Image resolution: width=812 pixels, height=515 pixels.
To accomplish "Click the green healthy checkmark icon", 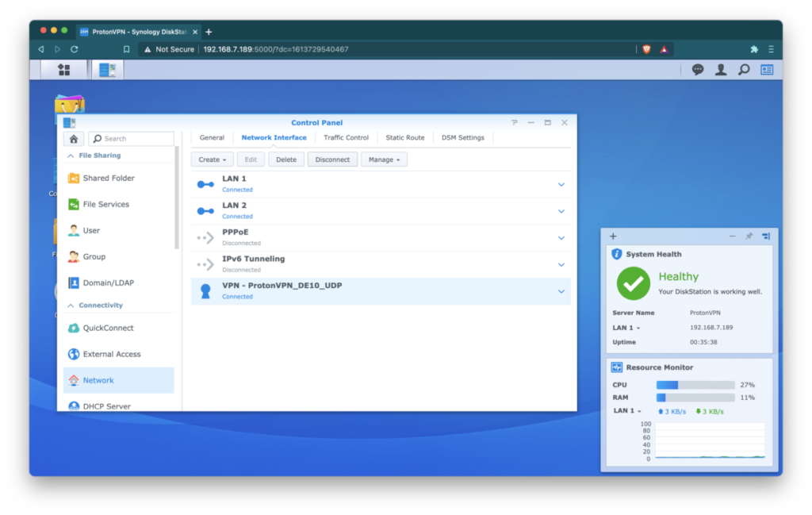I will (633, 283).
